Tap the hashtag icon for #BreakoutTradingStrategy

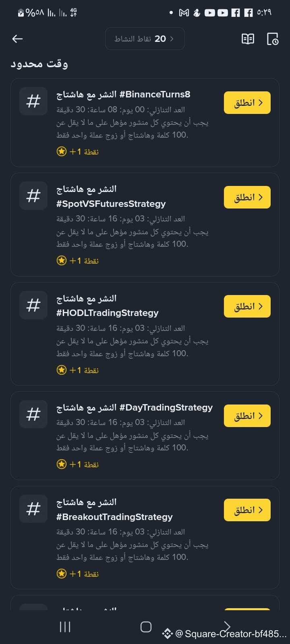(x=33, y=509)
